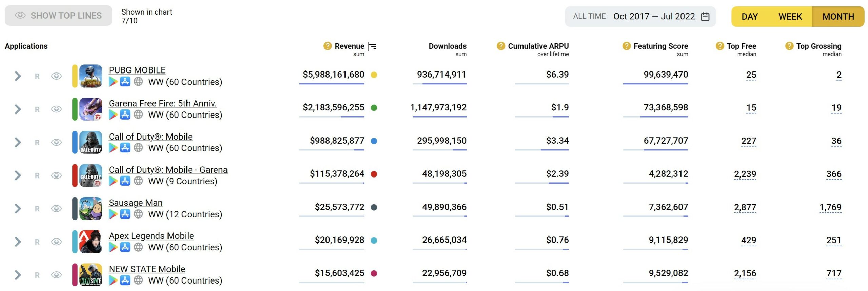The height and width of the screenshot is (291, 868).
Task: Toggle Garena Free Fire visibility eye
Action: [x=56, y=109]
